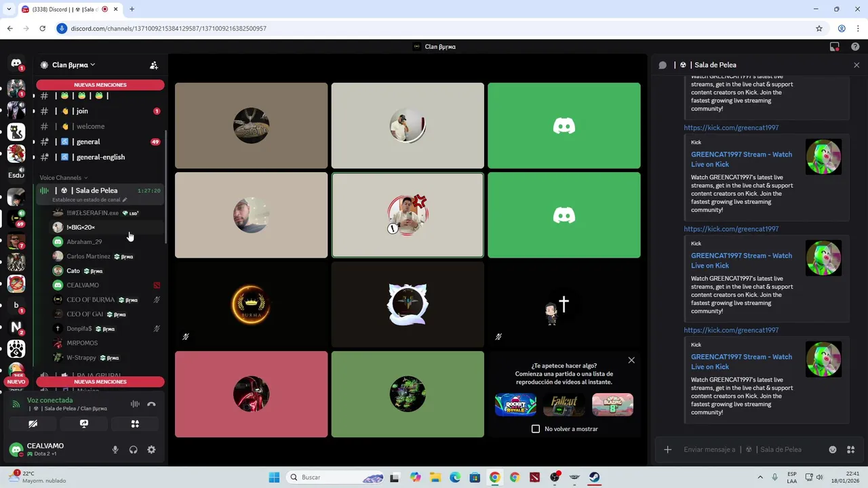
Task: Open the general text channel
Action: pos(88,142)
